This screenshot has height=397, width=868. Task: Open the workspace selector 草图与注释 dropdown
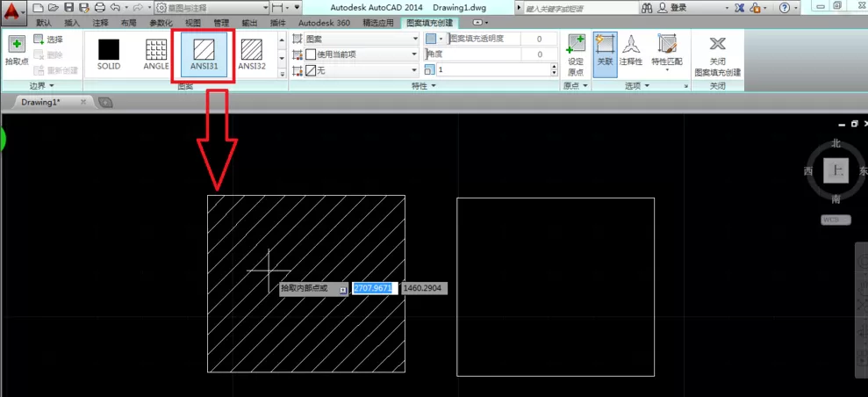[212, 8]
